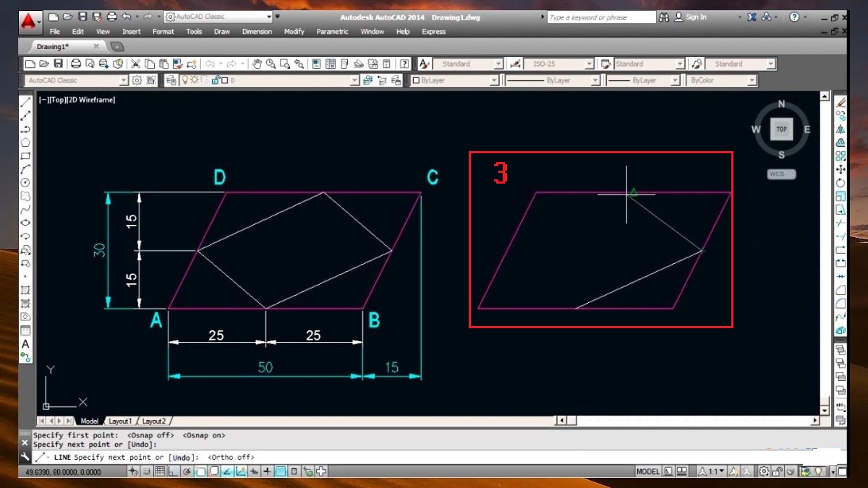Open the ByLayer color control dropdown
868x488 pixels.
(495, 80)
